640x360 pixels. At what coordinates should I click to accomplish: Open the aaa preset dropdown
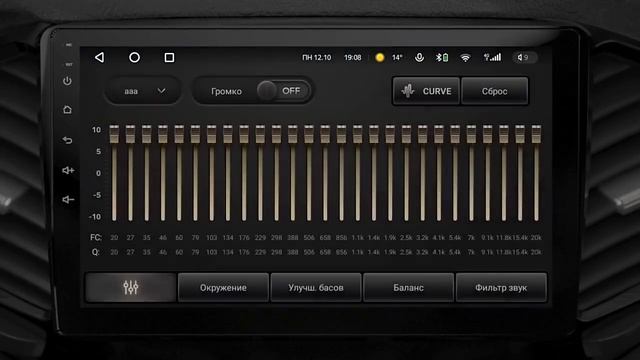tap(143, 91)
